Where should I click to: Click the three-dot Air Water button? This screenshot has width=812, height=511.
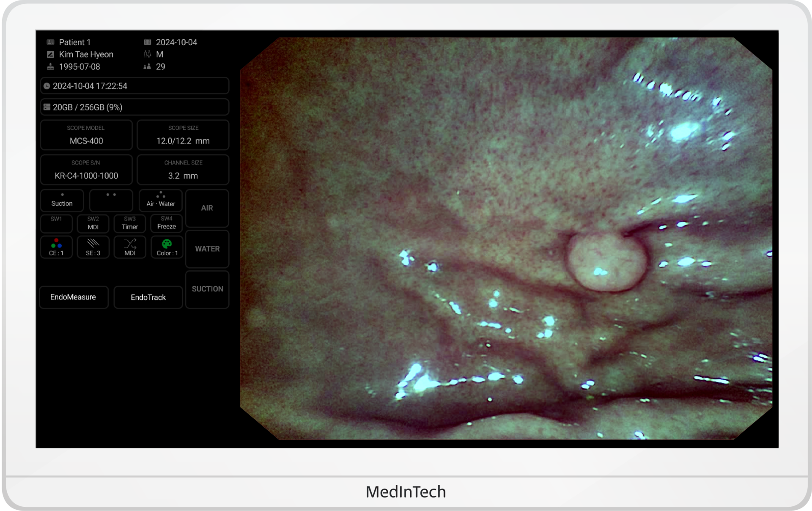(161, 201)
